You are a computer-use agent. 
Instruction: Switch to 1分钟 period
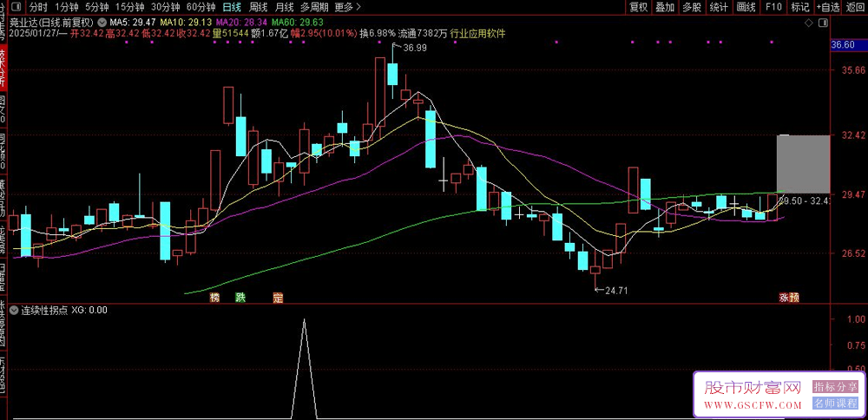pos(67,7)
